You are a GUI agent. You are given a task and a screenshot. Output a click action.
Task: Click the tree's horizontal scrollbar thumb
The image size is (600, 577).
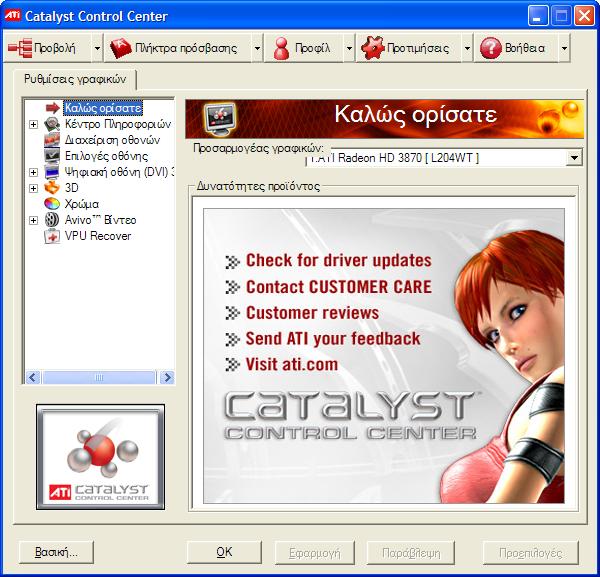(99, 378)
